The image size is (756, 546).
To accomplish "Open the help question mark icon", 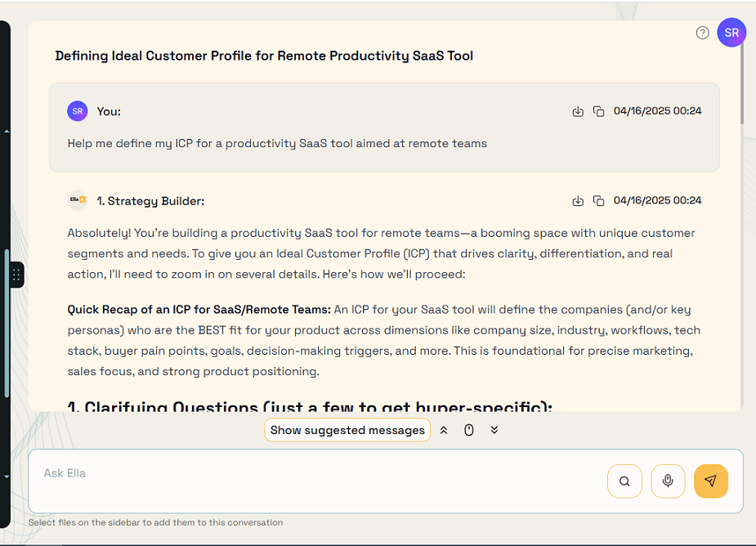I will [x=702, y=33].
